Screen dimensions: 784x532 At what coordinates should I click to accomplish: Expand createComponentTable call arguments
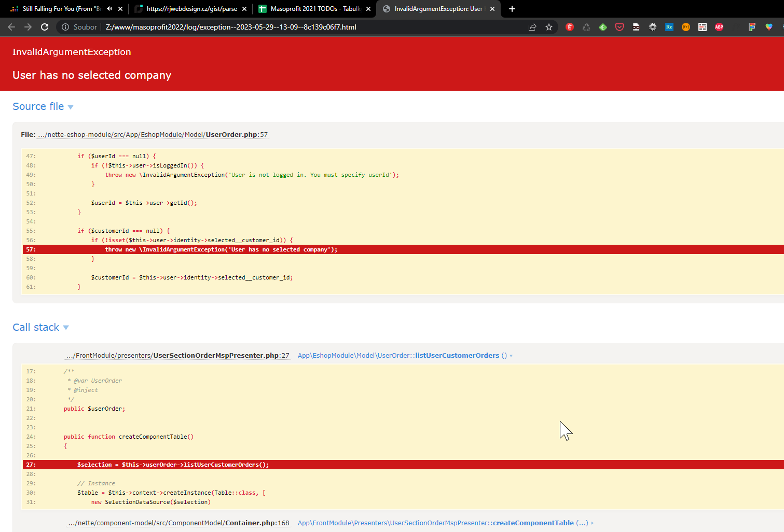[x=592, y=523]
